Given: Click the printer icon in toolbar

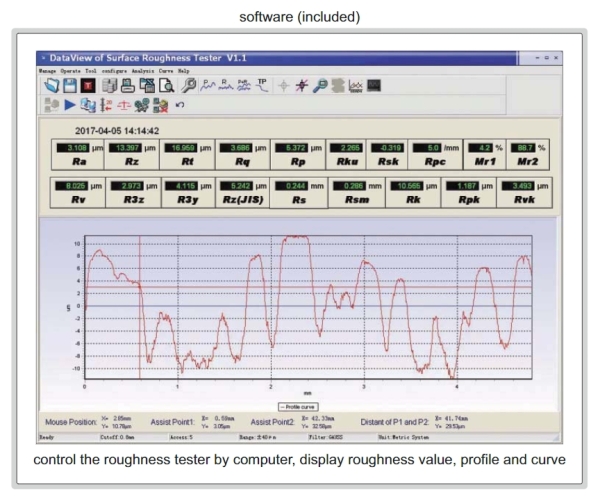Looking at the screenshot, I should click(128, 87).
